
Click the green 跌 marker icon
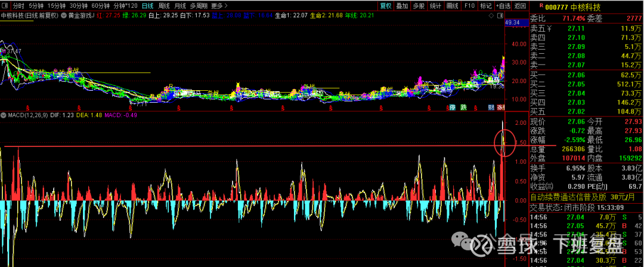pyautogui.click(x=463, y=108)
